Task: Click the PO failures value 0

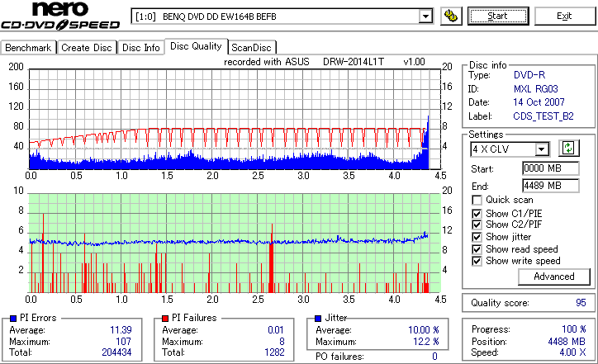Action: coord(434,357)
